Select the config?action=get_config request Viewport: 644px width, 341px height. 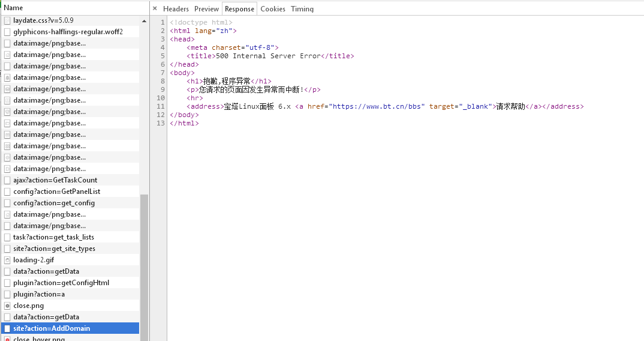tap(70, 203)
